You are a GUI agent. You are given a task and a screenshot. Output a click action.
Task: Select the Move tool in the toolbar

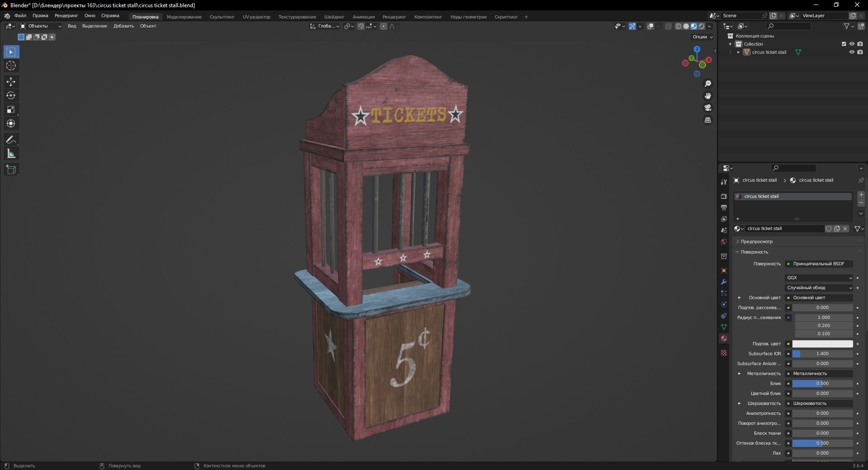[10, 82]
